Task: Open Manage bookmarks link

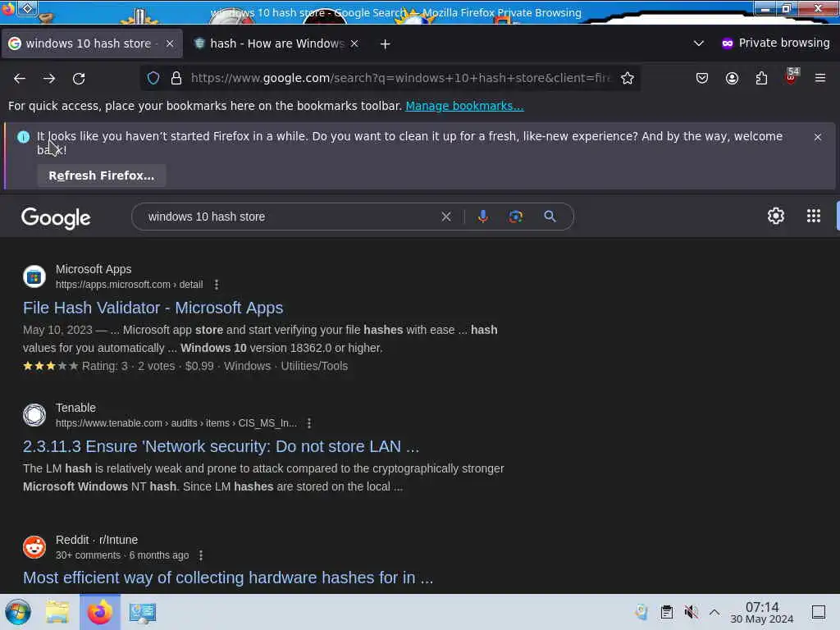Action: click(464, 106)
